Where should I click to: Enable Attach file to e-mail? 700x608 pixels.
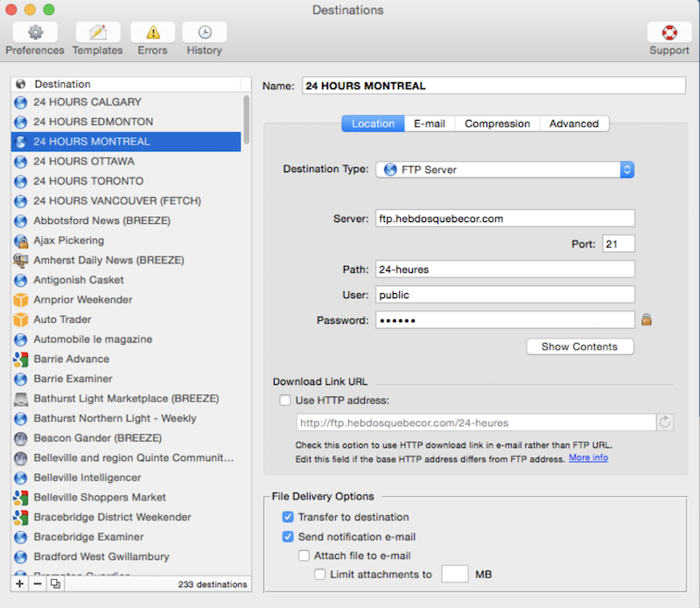pos(304,556)
